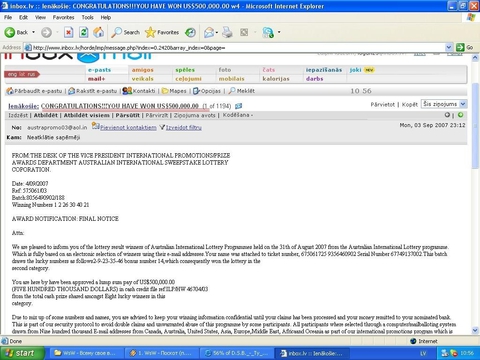Open the Tools menu
The width and height of the screenshot is (480, 360).
[x=87, y=17]
